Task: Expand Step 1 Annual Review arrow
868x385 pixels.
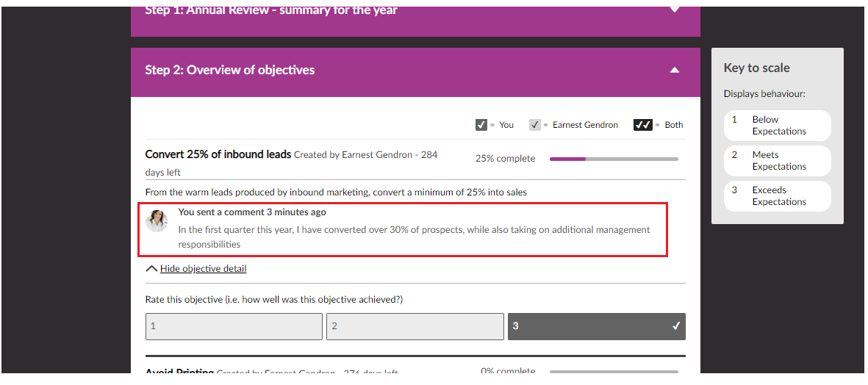Action: (675, 10)
